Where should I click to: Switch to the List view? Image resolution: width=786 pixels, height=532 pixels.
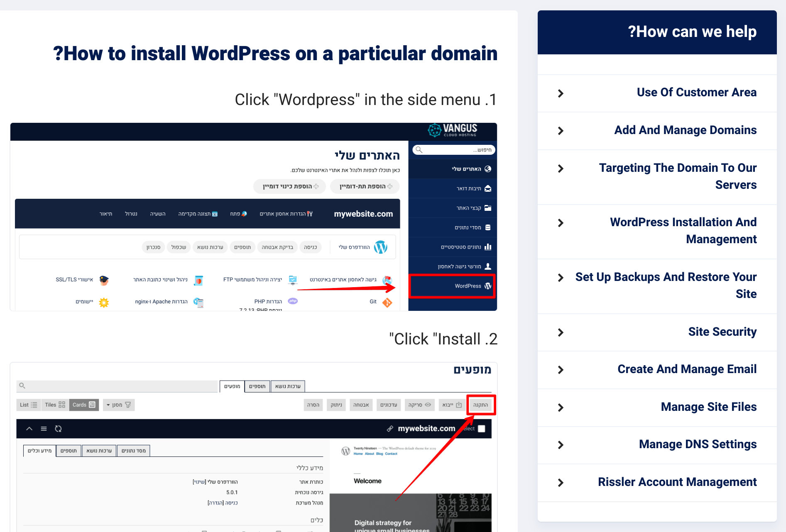point(29,405)
